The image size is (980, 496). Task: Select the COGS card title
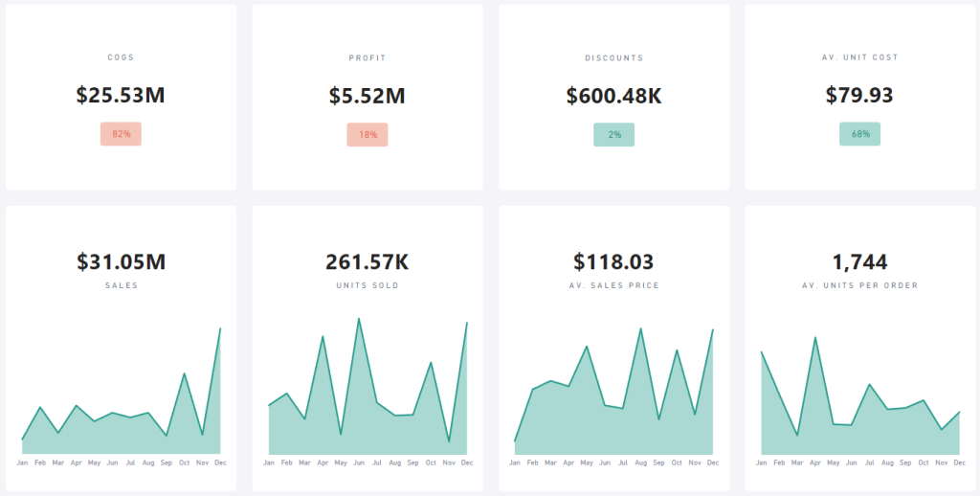[x=122, y=57]
